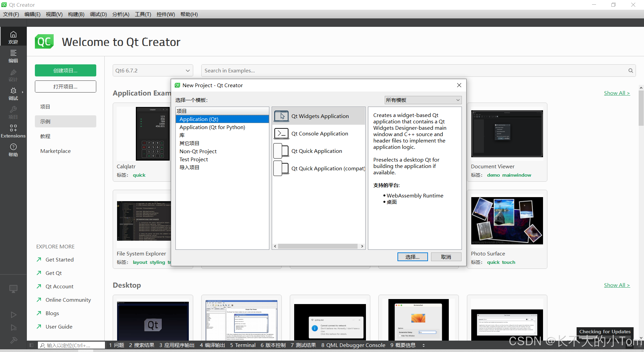
Task: Click the 取消 button in dialog
Action: tap(446, 257)
